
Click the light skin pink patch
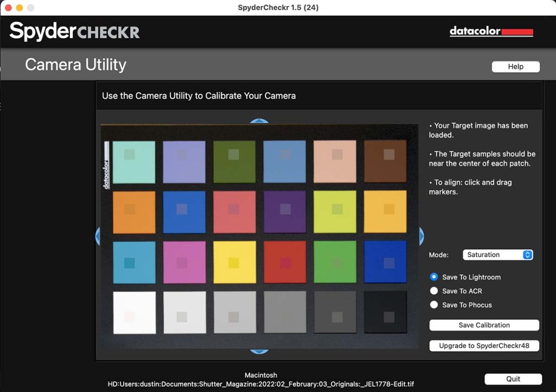334,162
